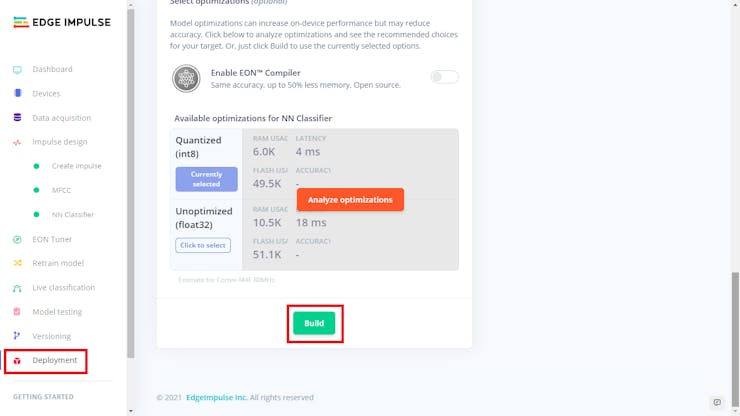Screen dimensions: 740x416
Task: Click the Versioning branch icon
Action: (x=17, y=336)
